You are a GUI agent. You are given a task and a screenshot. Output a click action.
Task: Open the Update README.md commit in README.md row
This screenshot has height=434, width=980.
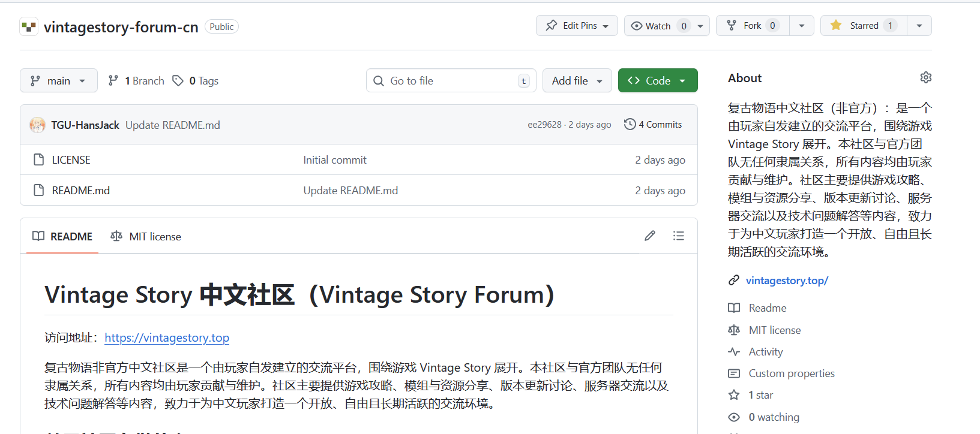point(350,191)
